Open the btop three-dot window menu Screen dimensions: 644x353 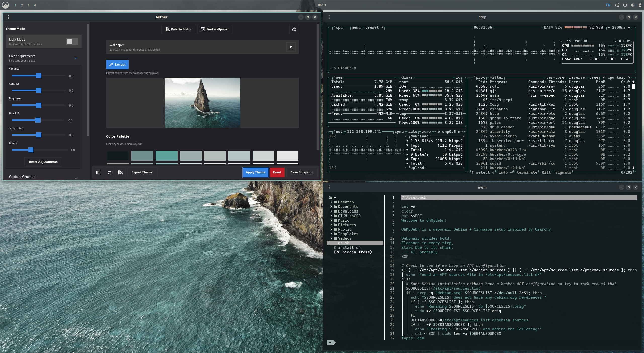(329, 17)
